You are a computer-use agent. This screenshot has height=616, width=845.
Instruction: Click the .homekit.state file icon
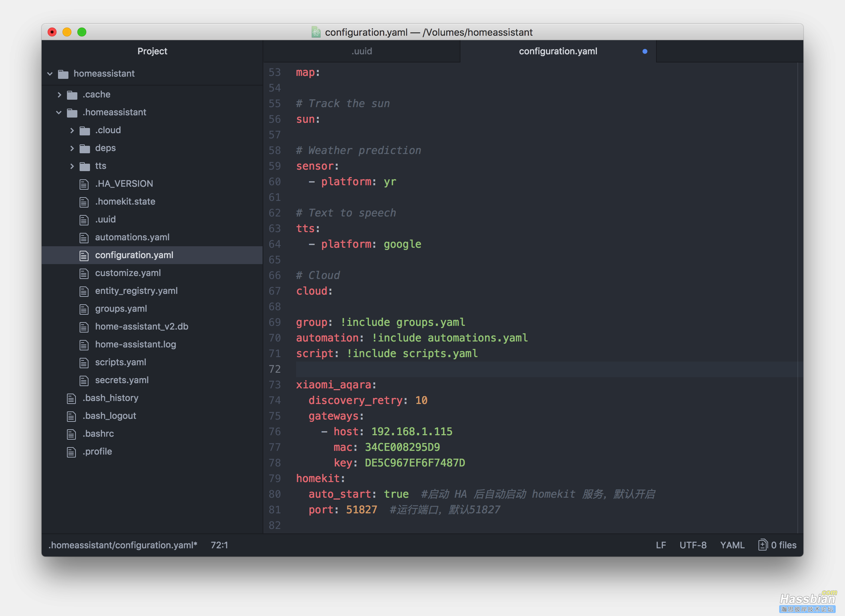click(x=84, y=202)
